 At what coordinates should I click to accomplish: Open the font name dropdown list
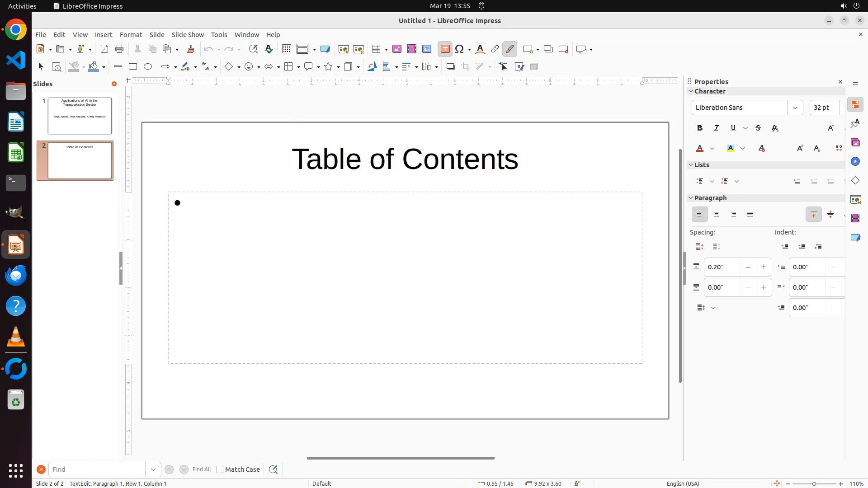tap(795, 108)
